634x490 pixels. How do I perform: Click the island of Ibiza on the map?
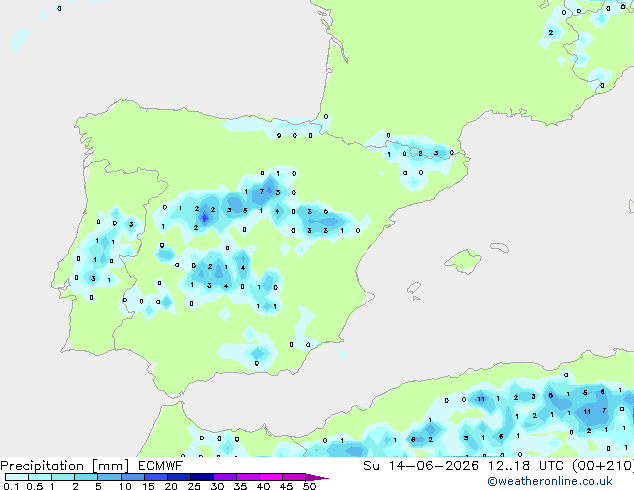click(x=414, y=288)
